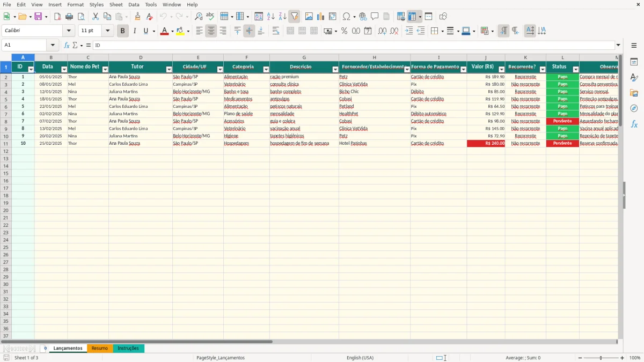Open Name Box dropdown arrow

[x=53, y=45]
